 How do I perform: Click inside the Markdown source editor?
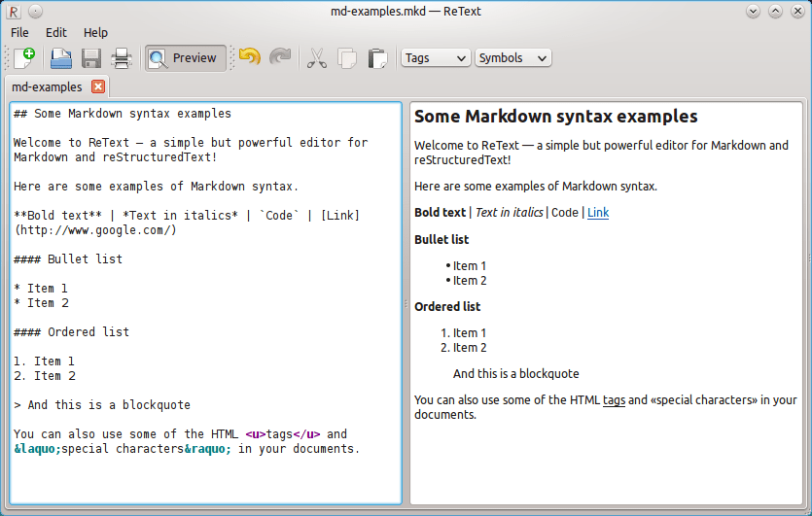pos(205,303)
